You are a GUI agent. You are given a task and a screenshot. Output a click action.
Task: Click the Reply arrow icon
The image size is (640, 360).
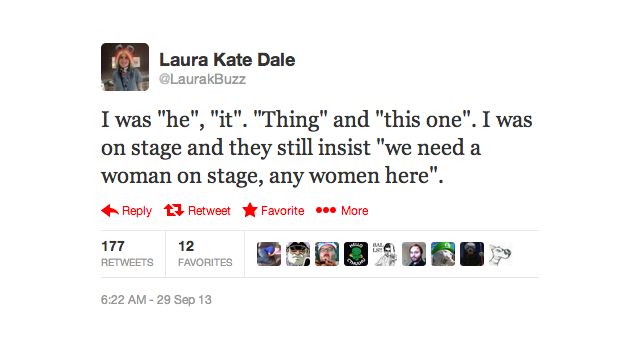pyautogui.click(x=110, y=211)
